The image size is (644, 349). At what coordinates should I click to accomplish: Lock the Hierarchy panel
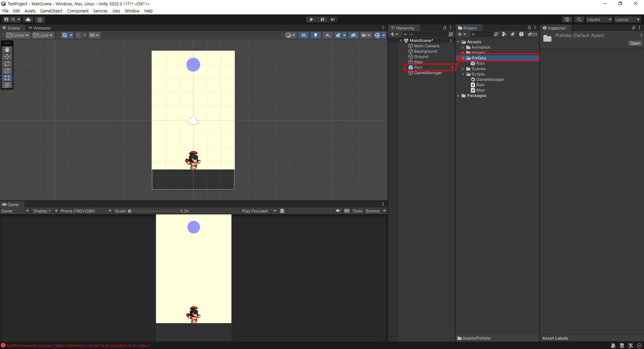(445, 28)
